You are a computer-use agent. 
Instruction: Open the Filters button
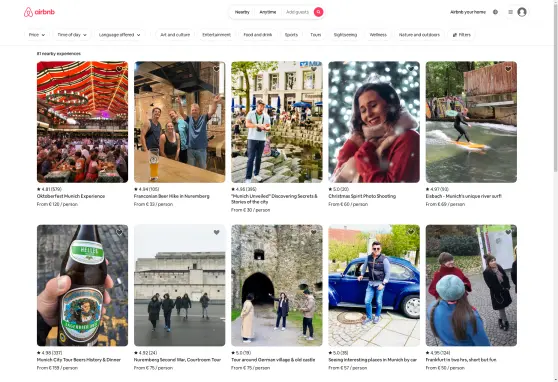pos(462,35)
